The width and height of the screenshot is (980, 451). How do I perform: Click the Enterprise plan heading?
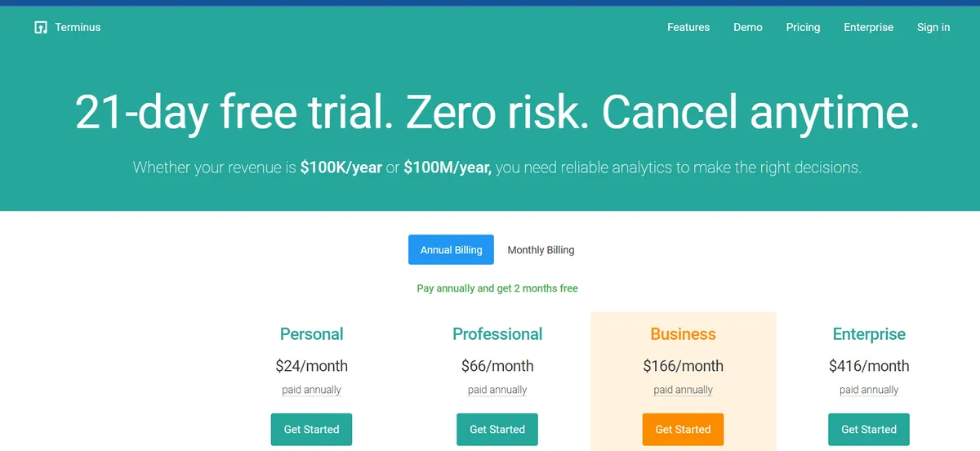tap(869, 334)
